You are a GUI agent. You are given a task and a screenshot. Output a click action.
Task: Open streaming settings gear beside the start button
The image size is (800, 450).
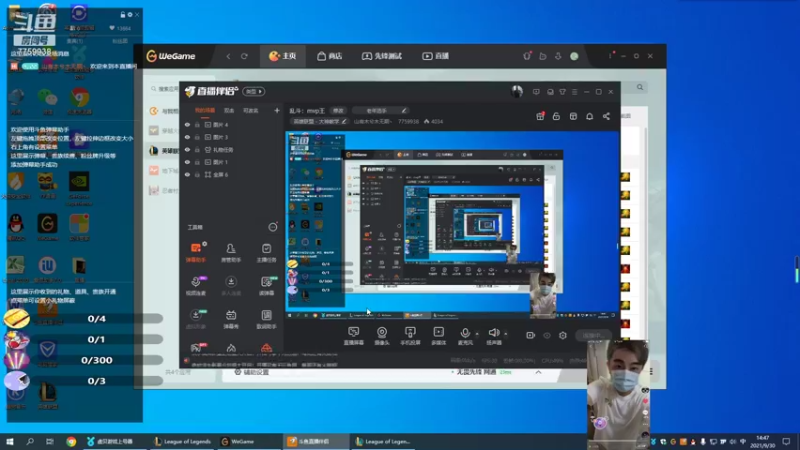click(x=563, y=335)
